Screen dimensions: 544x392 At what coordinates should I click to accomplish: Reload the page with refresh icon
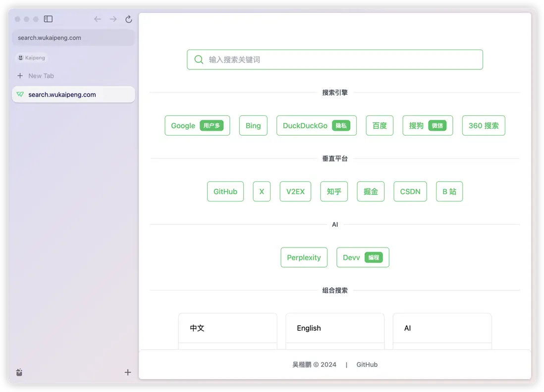(129, 19)
